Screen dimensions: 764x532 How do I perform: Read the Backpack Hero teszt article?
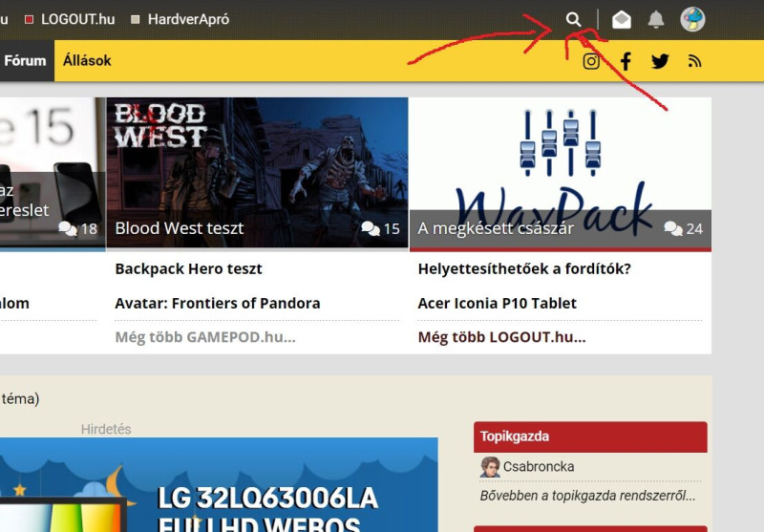(188, 269)
